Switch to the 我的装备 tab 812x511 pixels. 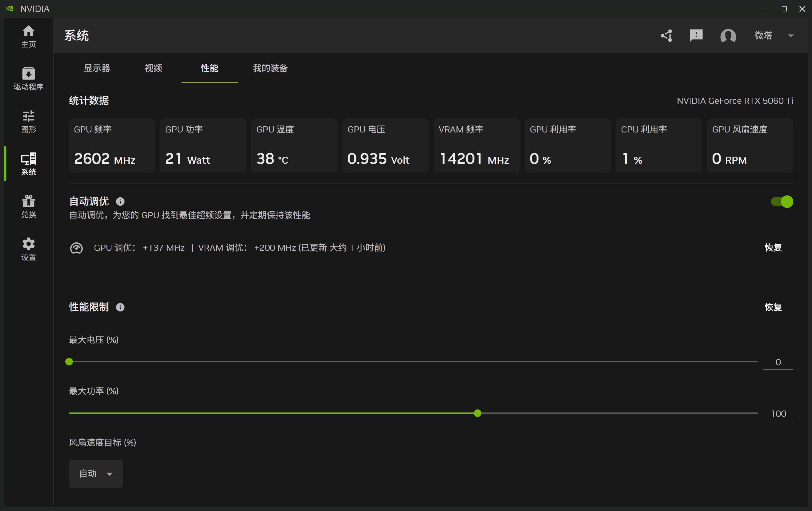point(270,68)
